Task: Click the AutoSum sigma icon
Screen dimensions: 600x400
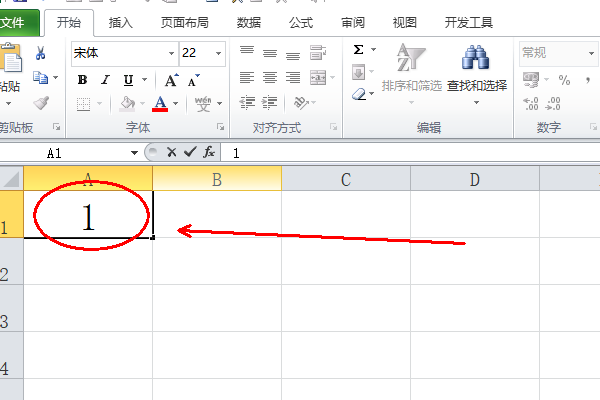Action: pos(359,49)
